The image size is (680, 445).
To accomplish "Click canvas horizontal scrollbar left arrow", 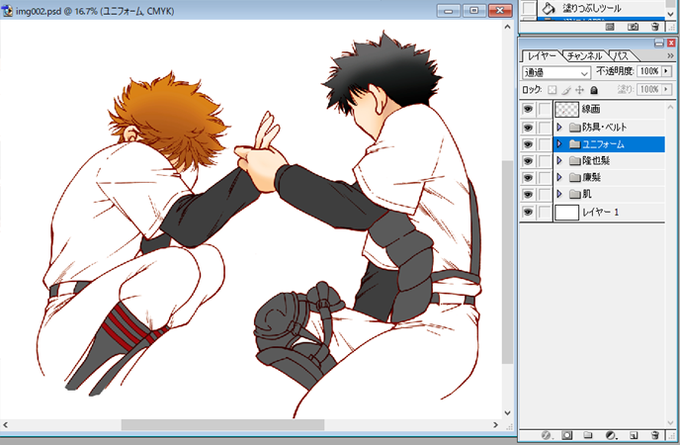I will (5, 425).
